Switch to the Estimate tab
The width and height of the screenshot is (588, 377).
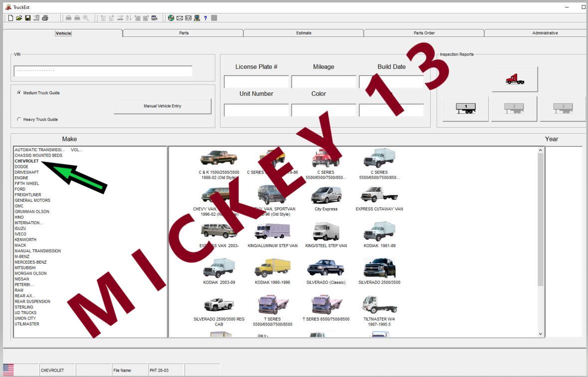pos(304,33)
